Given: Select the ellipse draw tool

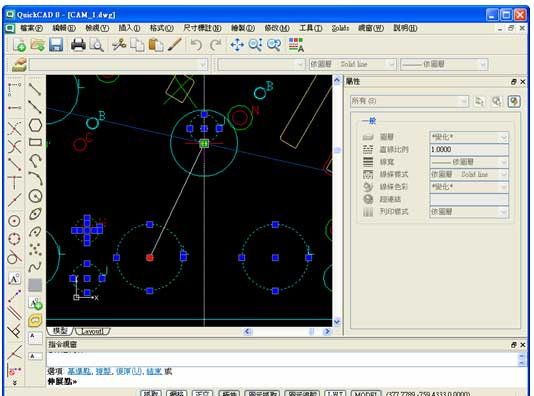Looking at the screenshot, I should (x=35, y=214).
